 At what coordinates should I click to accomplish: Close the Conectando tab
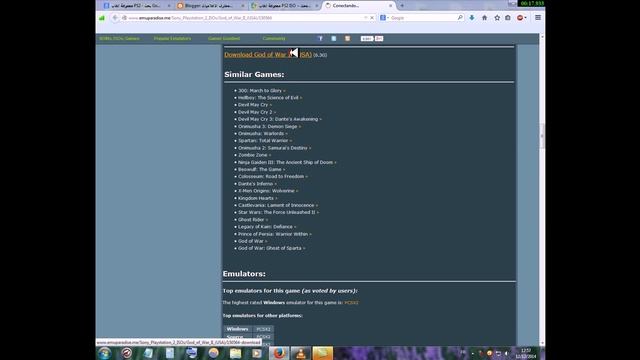[x=391, y=6]
